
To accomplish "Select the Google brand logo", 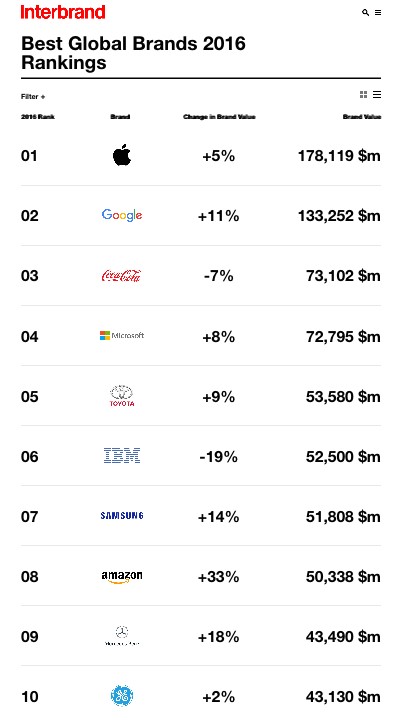I will tap(122, 215).
